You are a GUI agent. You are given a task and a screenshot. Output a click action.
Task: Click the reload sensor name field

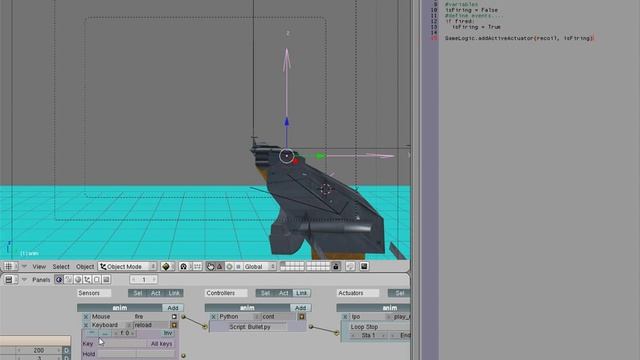[x=151, y=325]
